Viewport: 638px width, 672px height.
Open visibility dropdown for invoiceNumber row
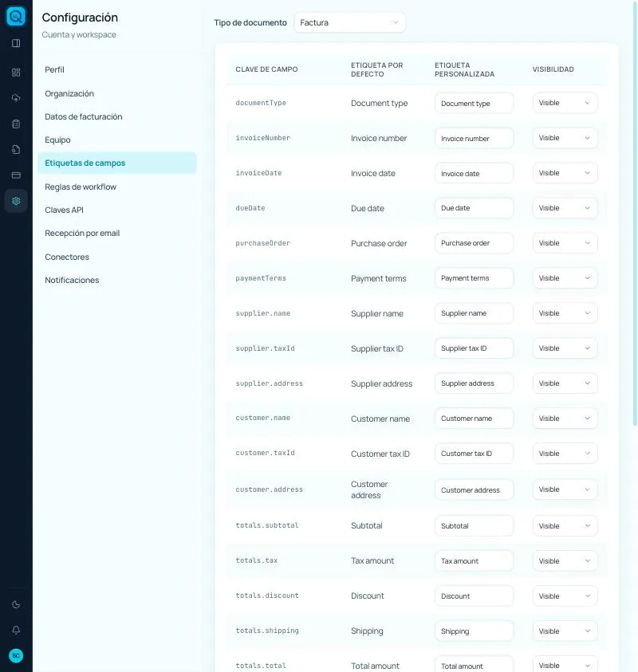565,138
